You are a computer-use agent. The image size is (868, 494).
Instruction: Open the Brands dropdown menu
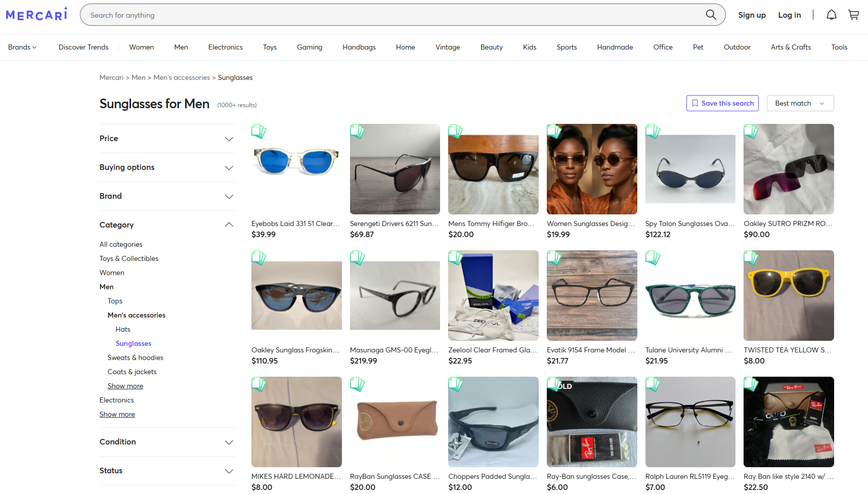pos(22,47)
